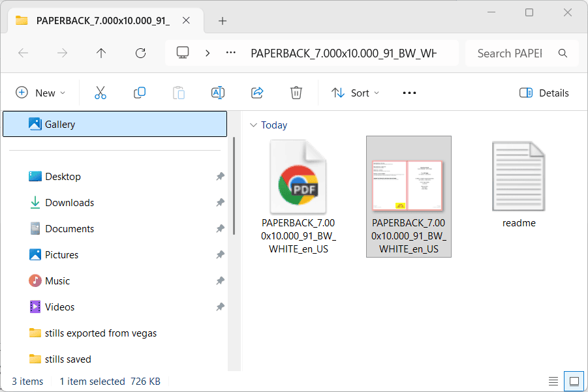The image size is (588, 392).
Task: Show hidden breadcrumb path ellipsis
Action: (x=230, y=53)
